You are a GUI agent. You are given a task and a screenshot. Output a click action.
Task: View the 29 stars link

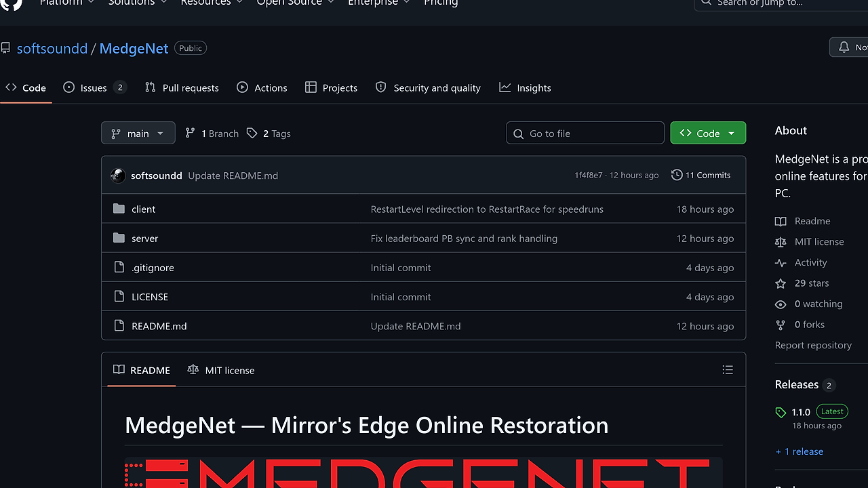pos(802,283)
